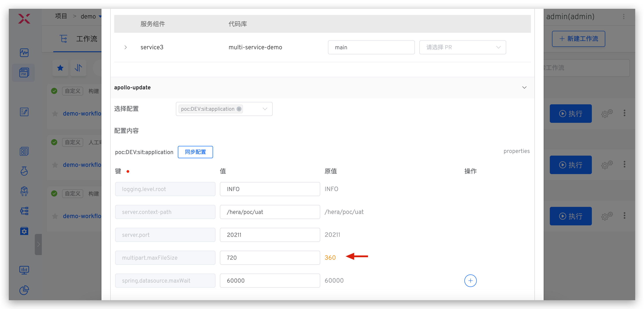Click the red X logo icon
This screenshot has width=644, height=309.
click(x=24, y=18)
